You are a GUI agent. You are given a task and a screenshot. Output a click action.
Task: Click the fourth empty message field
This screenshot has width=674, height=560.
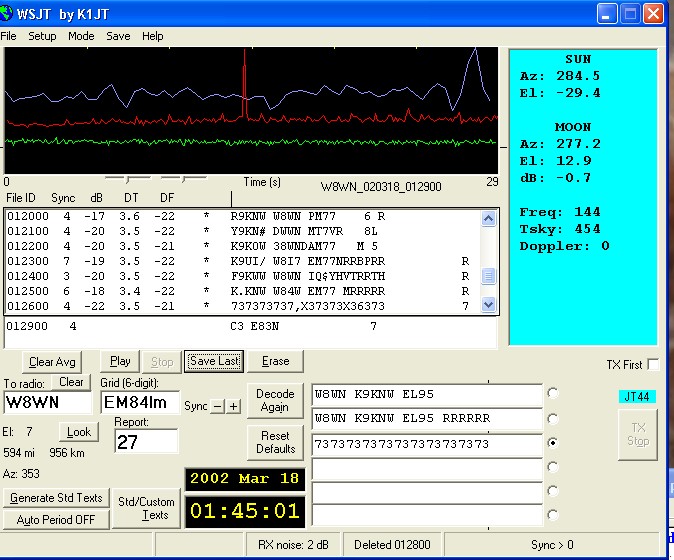click(x=427, y=469)
